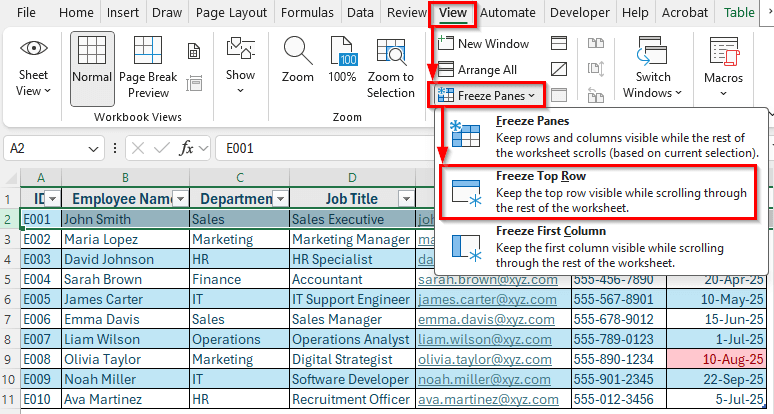Reset zoom to 100%
Image resolution: width=774 pixels, height=414 pixels.
click(x=343, y=60)
